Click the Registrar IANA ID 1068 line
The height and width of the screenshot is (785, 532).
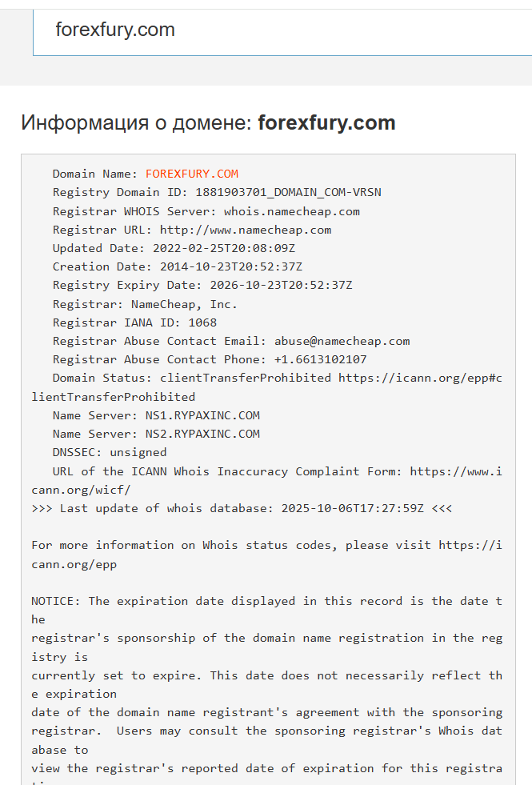[x=134, y=322]
